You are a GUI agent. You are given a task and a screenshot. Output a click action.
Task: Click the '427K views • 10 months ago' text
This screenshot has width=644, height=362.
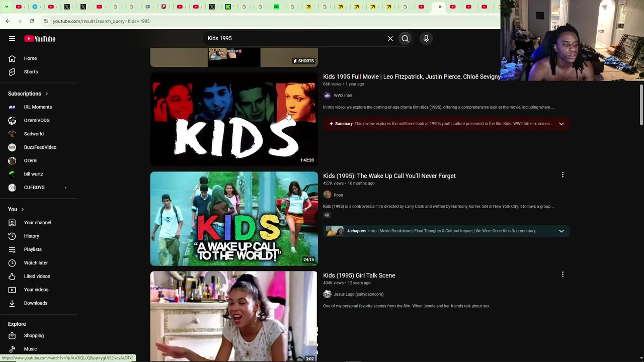click(x=349, y=184)
